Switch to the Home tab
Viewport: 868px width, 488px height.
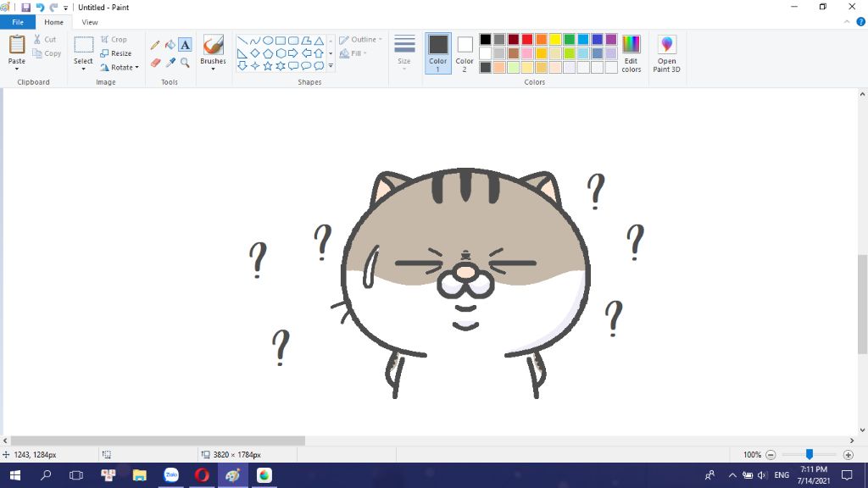tap(53, 22)
